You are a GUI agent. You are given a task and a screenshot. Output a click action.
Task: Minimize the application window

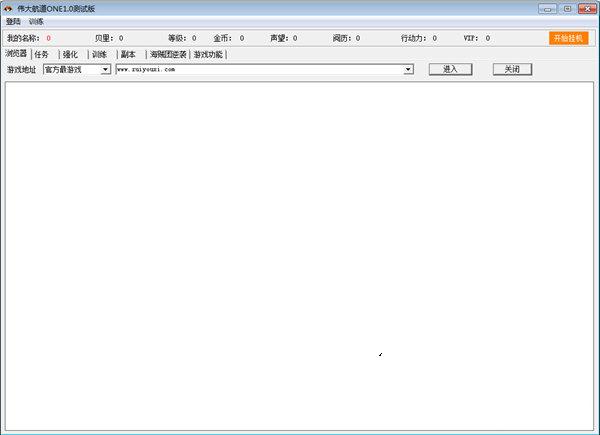point(547,8)
